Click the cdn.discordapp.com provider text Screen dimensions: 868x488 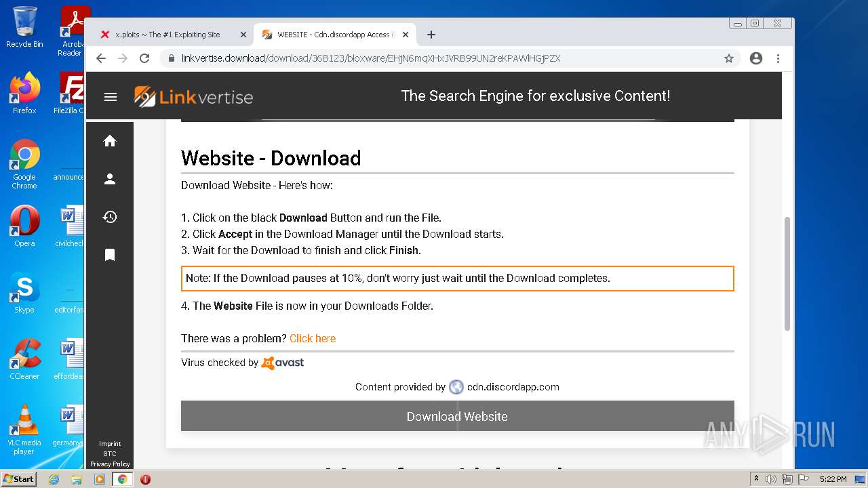click(x=513, y=387)
